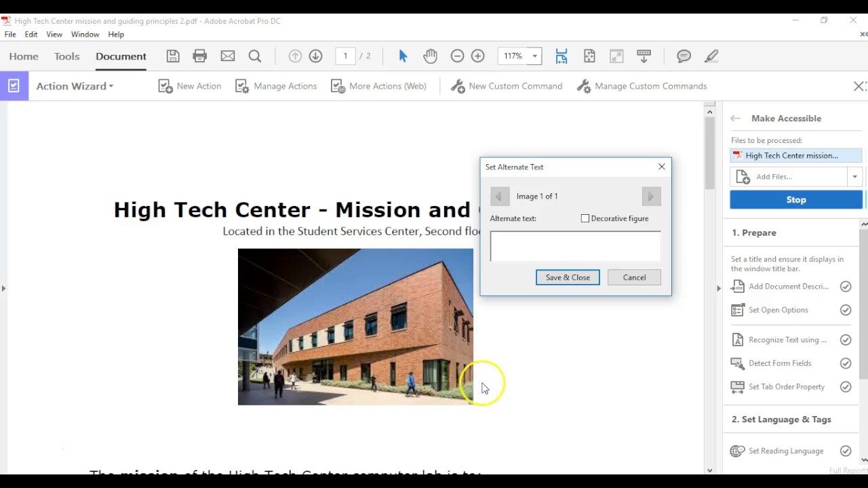Click the fit page icon
This screenshot has height=488, width=868.
point(589,56)
